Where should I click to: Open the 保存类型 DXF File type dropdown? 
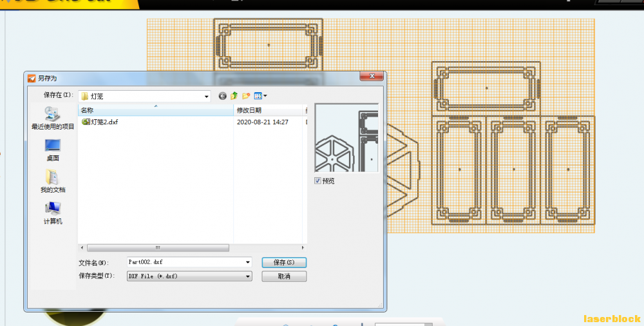pos(189,276)
